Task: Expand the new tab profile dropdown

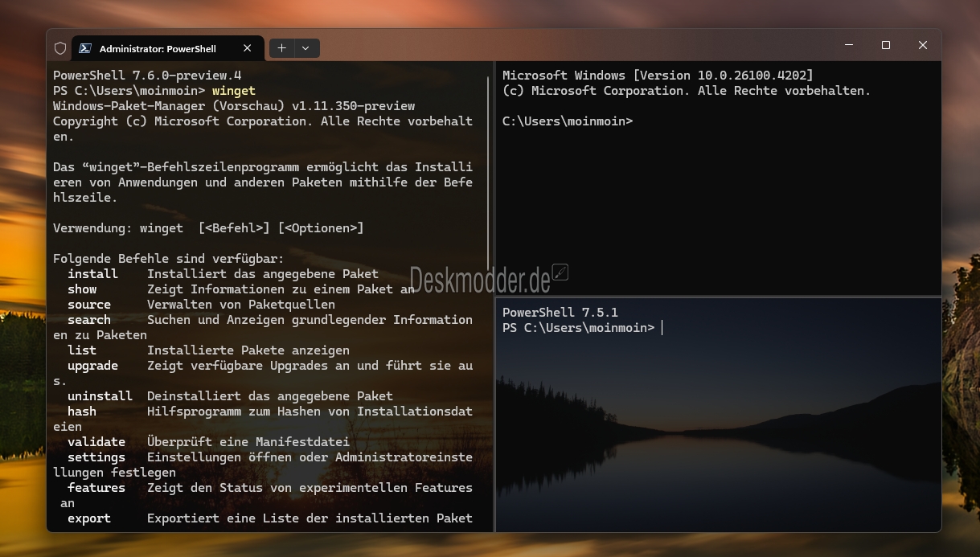Action: tap(306, 48)
